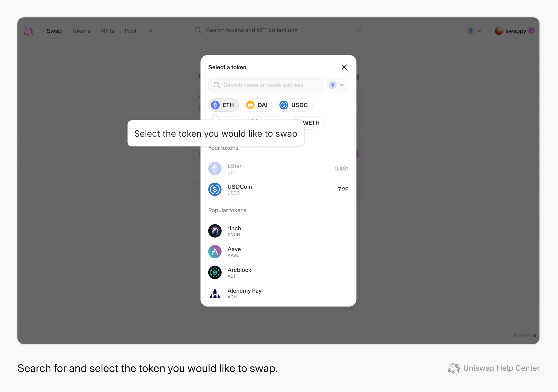Click block number 19293675 status indicator
This screenshot has height=392, width=558.
tap(525, 336)
